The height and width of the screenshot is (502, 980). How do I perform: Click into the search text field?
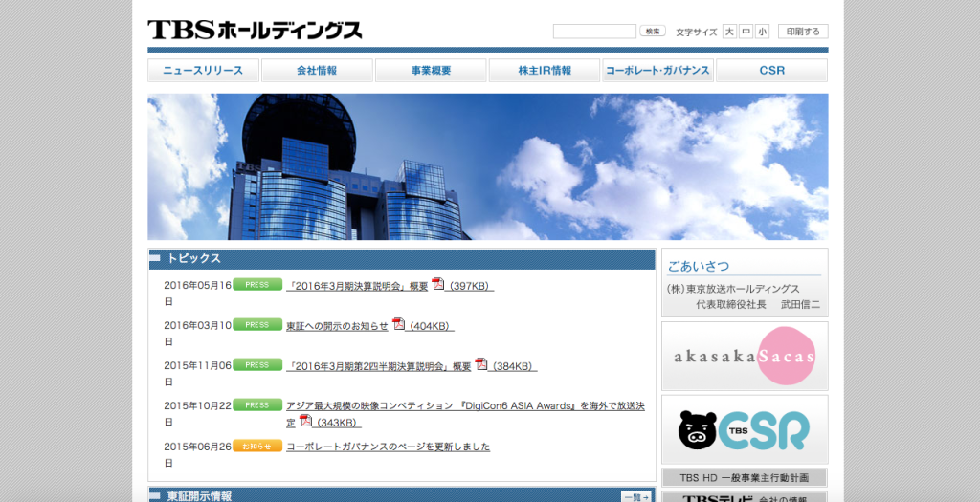(x=594, y=32)
